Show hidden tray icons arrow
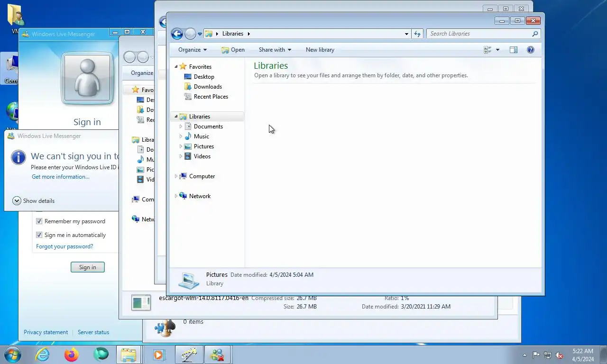 tap(524, 355)
